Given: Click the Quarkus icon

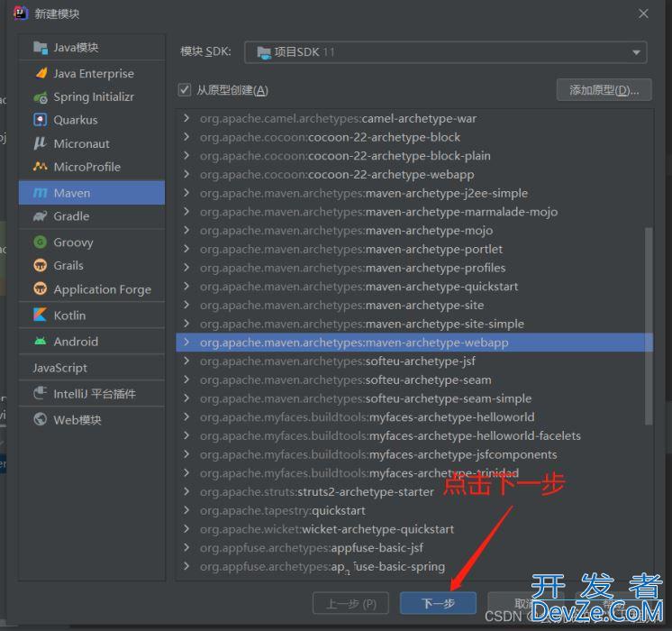Looking at the screenshot, I should (41, 120).
